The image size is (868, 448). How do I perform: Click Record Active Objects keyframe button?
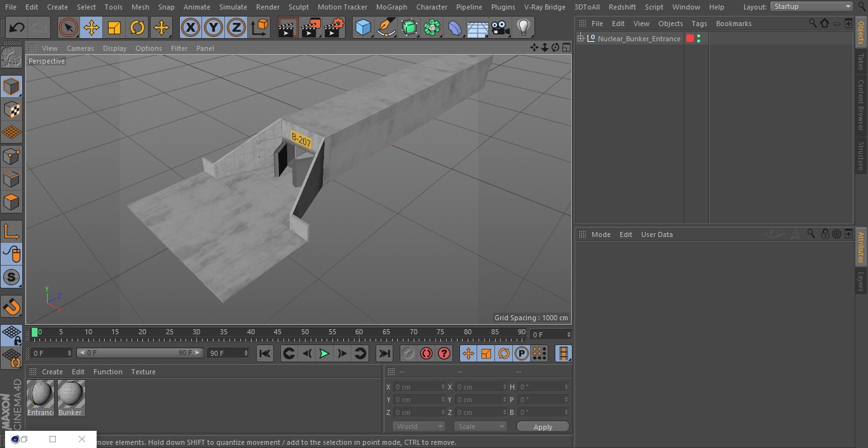pos(409,353)
